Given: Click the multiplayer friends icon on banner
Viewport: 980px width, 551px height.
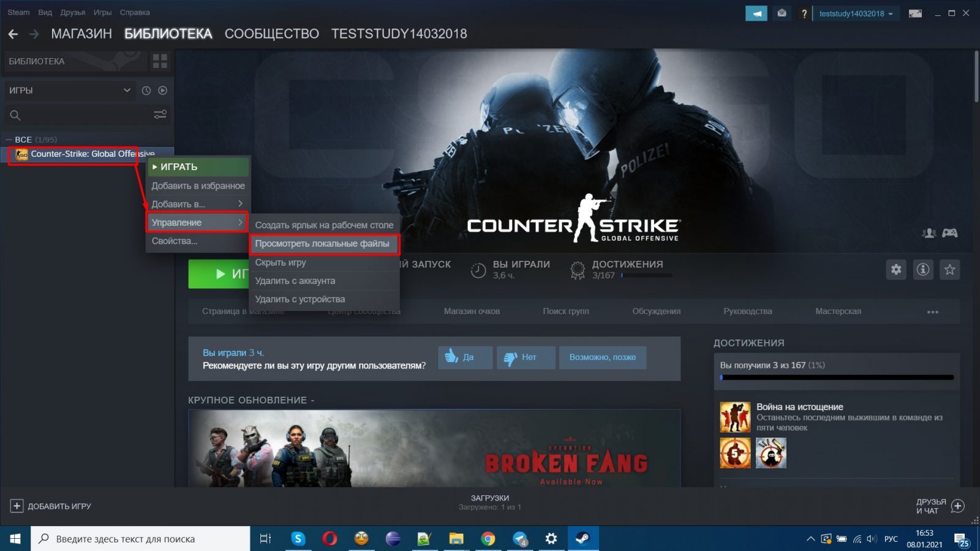Looking at the screenshot, I should click(x=929, y=233).
